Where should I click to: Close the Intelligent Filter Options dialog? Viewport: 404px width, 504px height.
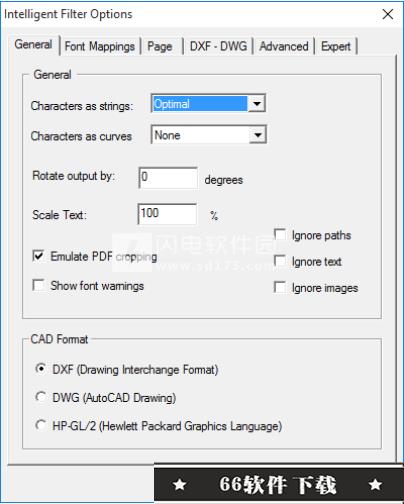click(388, 14)
